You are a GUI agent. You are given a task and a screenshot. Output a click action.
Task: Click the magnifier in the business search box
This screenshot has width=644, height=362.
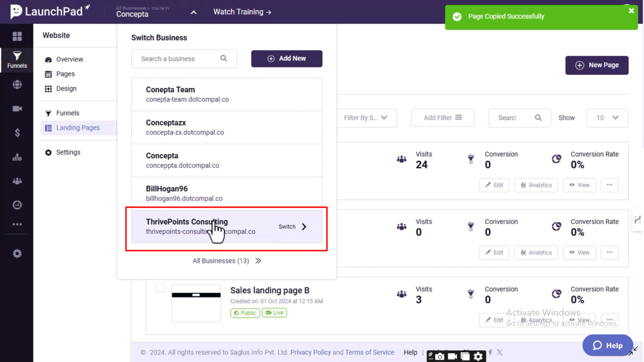pos(224,59)
